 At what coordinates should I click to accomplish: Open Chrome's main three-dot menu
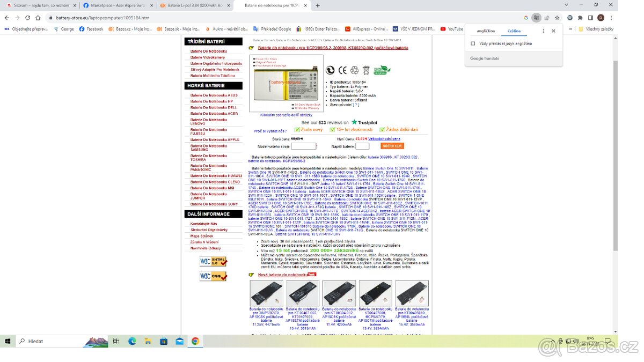click(611, 17)
